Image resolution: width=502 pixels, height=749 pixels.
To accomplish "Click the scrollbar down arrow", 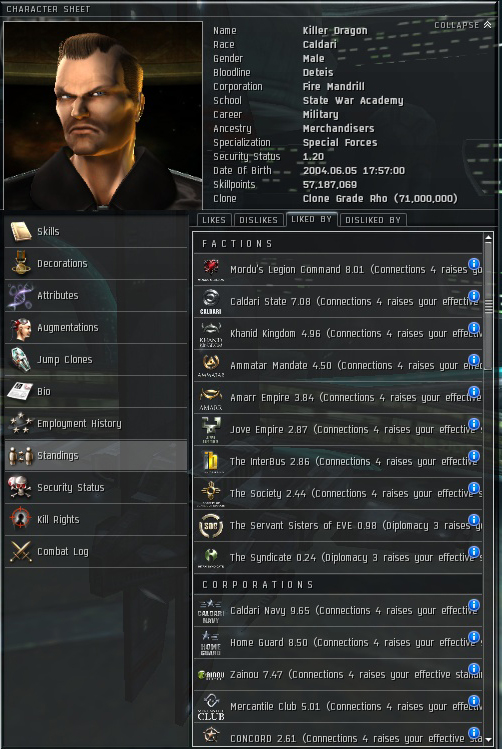I will tap(488, 739).
